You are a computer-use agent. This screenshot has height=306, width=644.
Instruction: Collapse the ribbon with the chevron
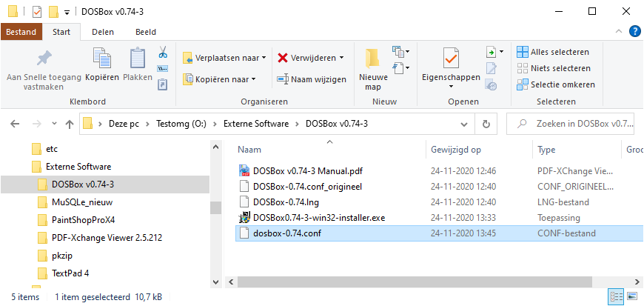tap(619, 32)
